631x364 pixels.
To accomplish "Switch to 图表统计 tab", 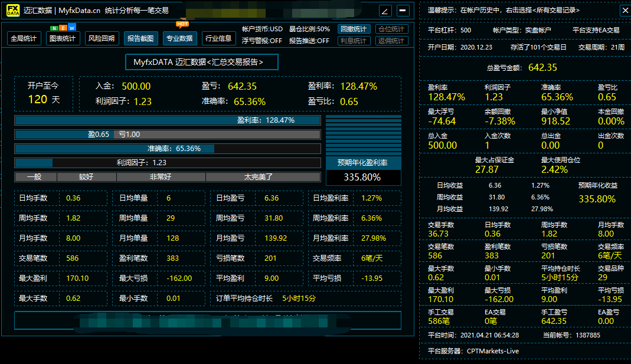I will tap(63, 39).
